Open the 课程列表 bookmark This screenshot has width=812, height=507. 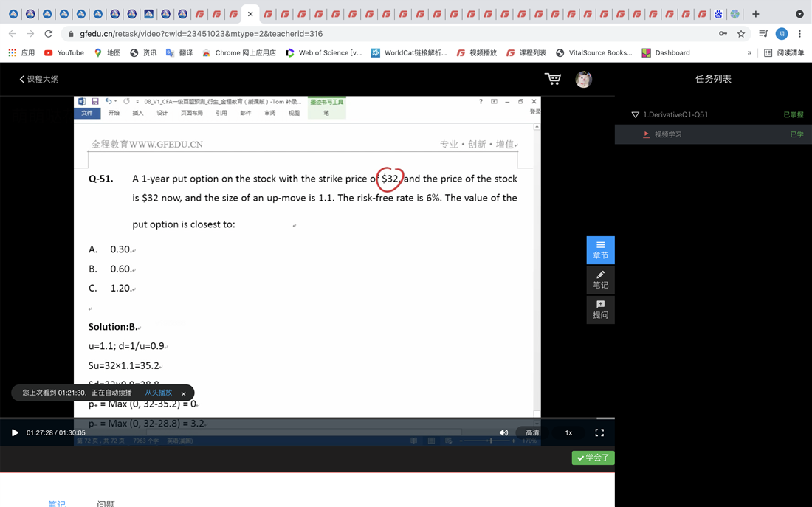click(526, 53)
